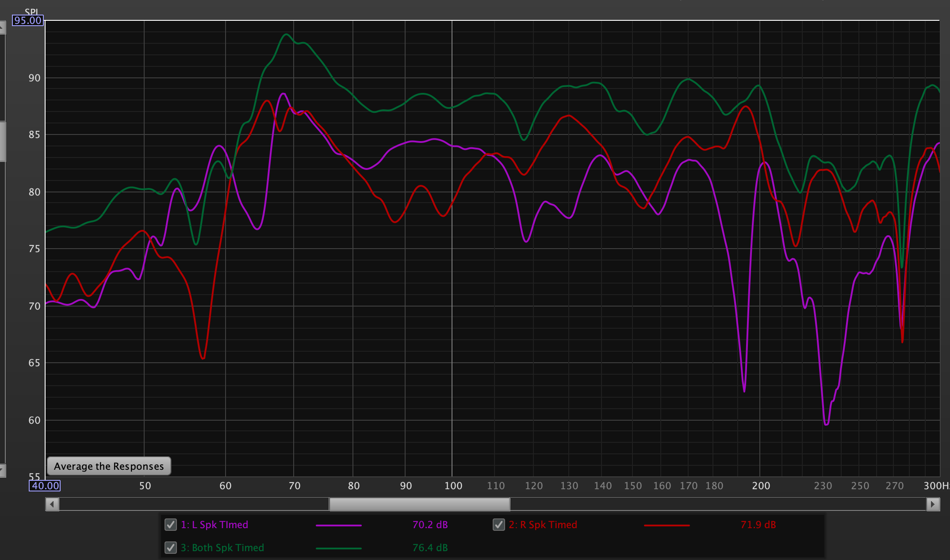
Task: Click the 60 dB SPL axis label
Action: [x=34, y=420]
